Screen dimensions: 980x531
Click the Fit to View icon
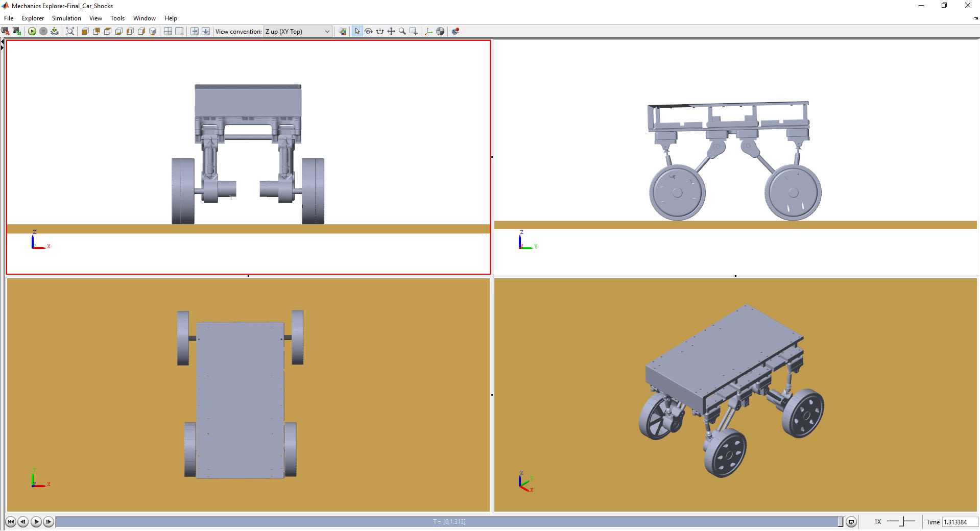point(70,32)
